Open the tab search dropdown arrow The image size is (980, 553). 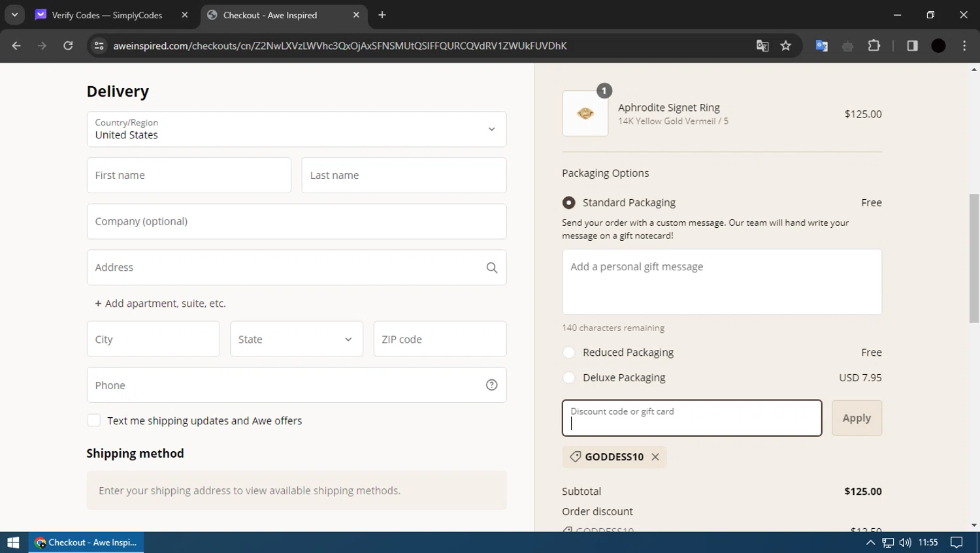pyautogui.click(x=14, y=14)
